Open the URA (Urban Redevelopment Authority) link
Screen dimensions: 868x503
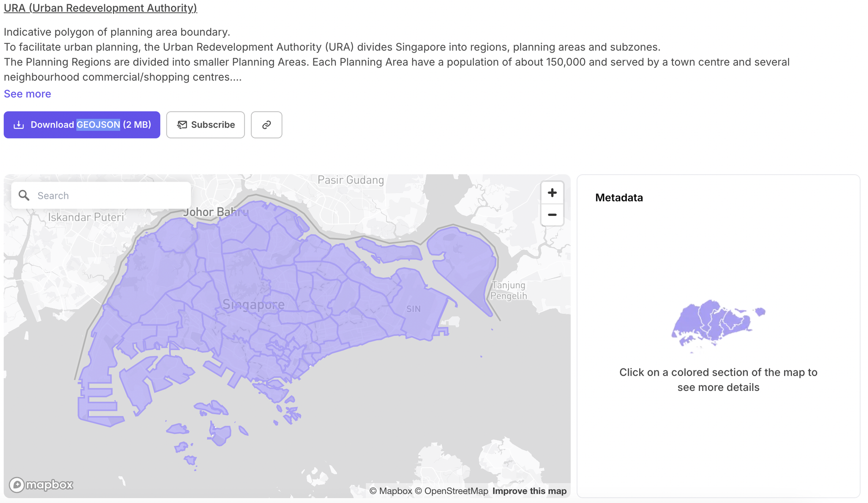coord(100,8)
